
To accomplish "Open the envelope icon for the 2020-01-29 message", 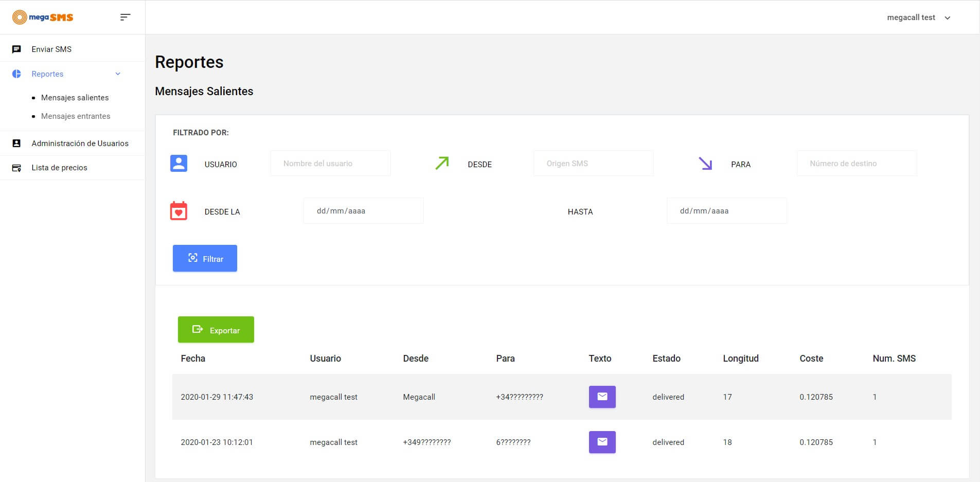I will tap(602, 397).
